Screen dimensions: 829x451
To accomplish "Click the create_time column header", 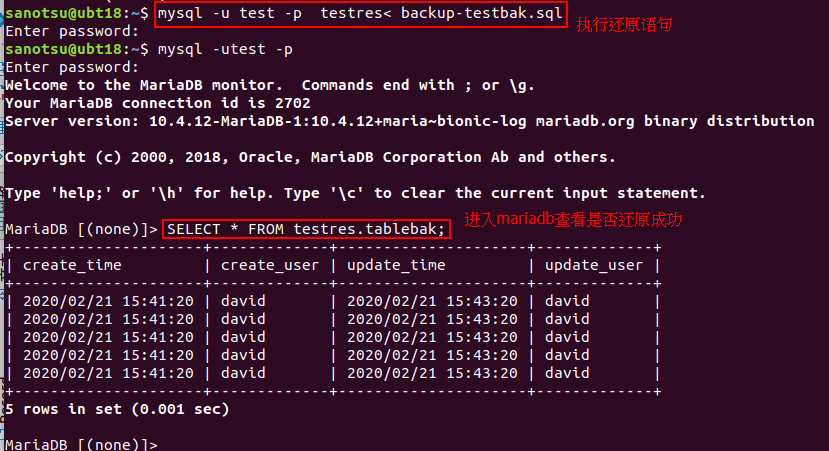I will pos(71,265).
